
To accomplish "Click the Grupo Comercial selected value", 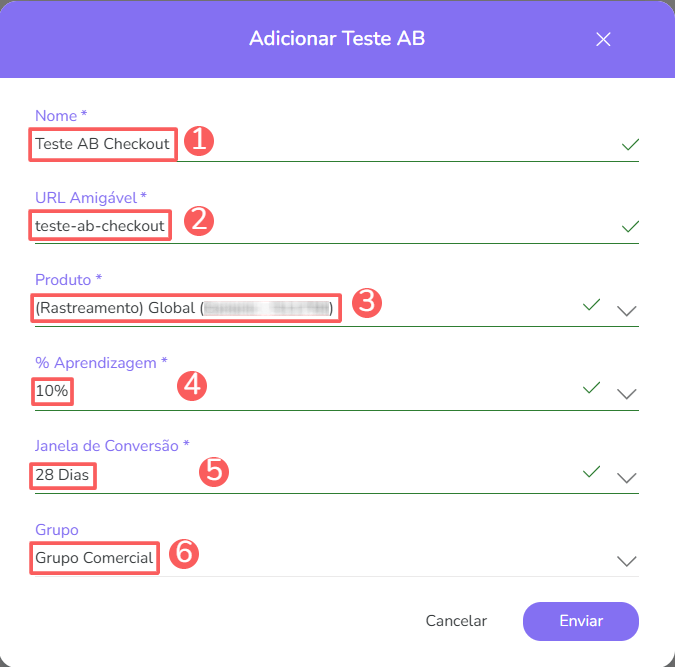I will (95, 558).
